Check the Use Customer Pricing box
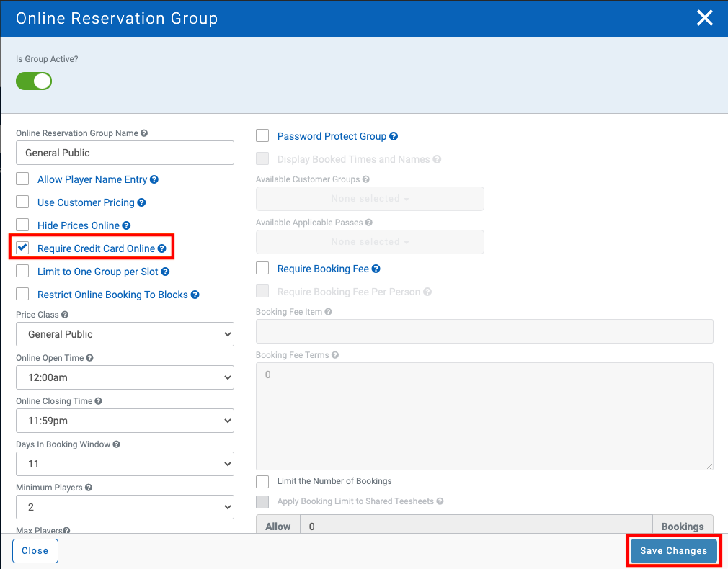The height and width of the screenshot is (569, 728). 22,202
